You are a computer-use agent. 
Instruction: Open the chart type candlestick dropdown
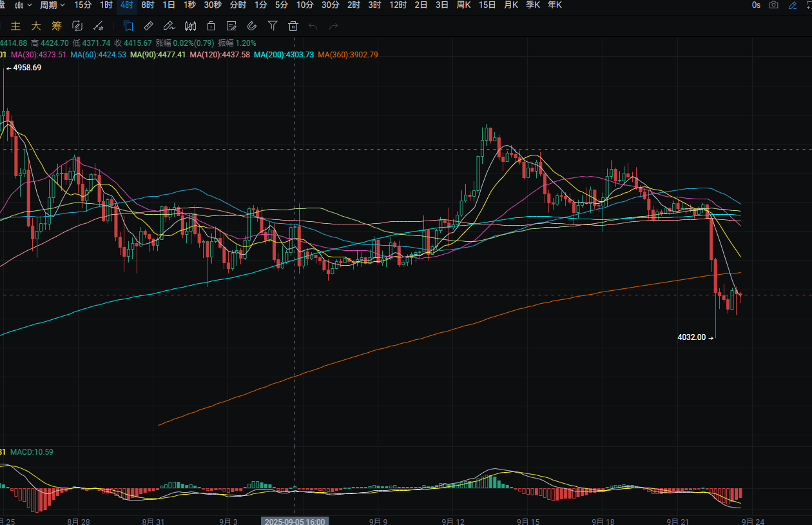(x=23, y=5)
